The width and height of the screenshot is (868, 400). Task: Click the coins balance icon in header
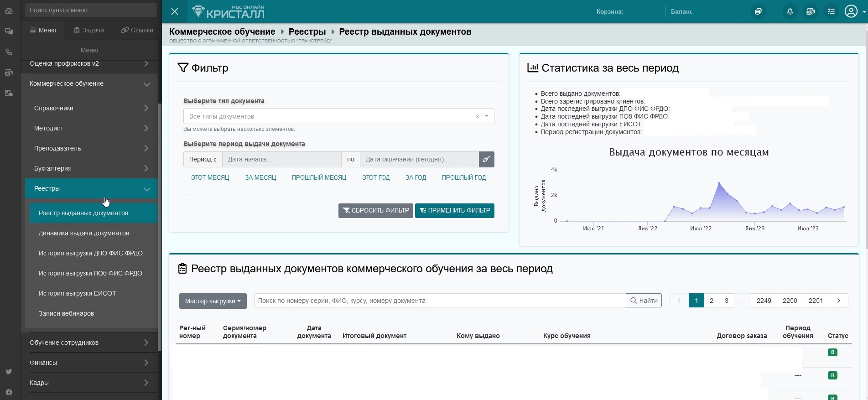[758, 11]
